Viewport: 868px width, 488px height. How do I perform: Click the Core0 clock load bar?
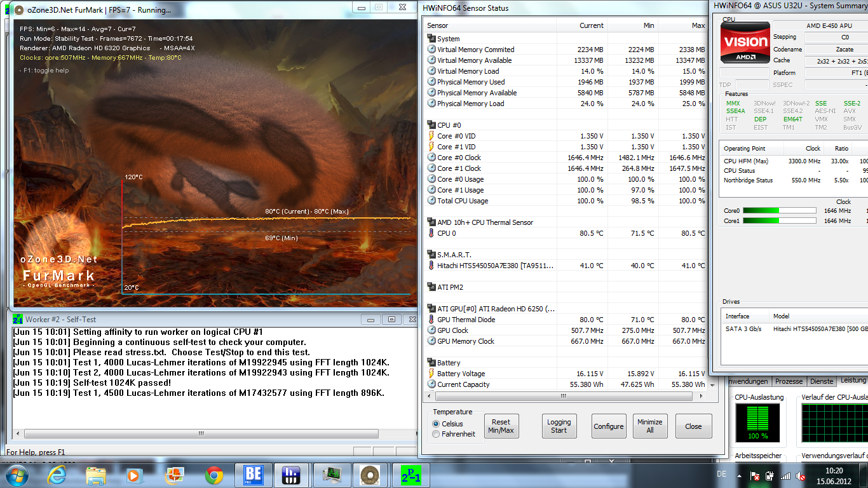point(780,211)
